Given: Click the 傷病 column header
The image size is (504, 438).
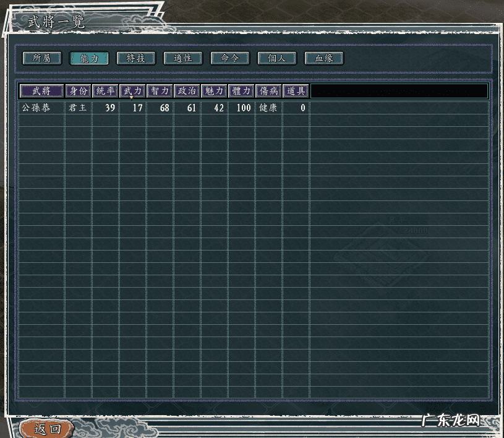Looking at the screenshot, I should click(268, 91).
